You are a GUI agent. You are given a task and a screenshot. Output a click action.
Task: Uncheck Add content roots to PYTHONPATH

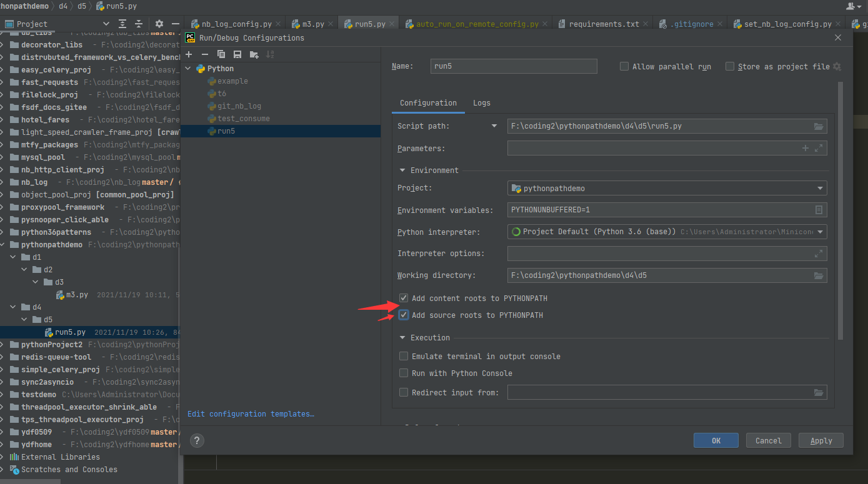pos(404,299)
